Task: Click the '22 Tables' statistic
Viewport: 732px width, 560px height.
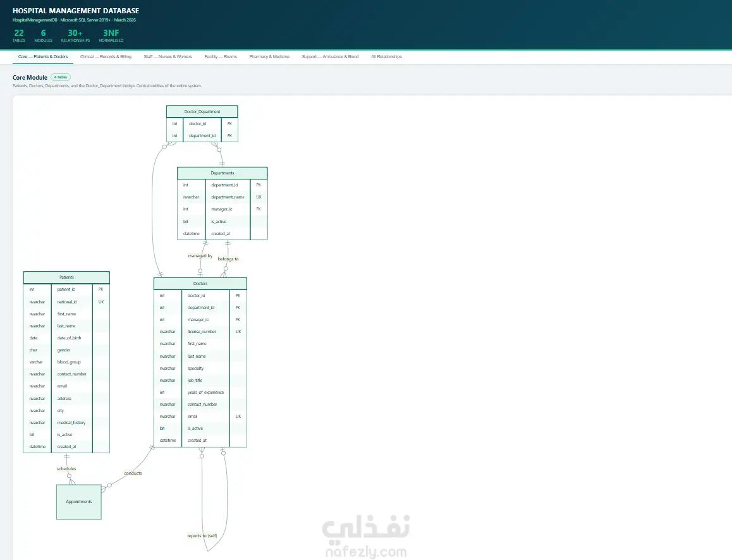Action: (x=19, y=35)
